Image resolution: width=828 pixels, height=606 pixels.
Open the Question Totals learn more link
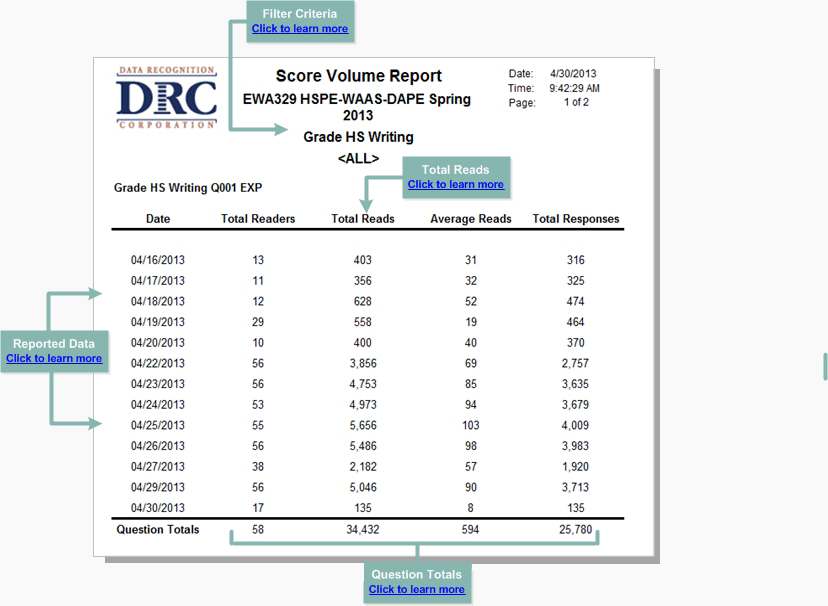pyautogui.click(x=416, y=589)
